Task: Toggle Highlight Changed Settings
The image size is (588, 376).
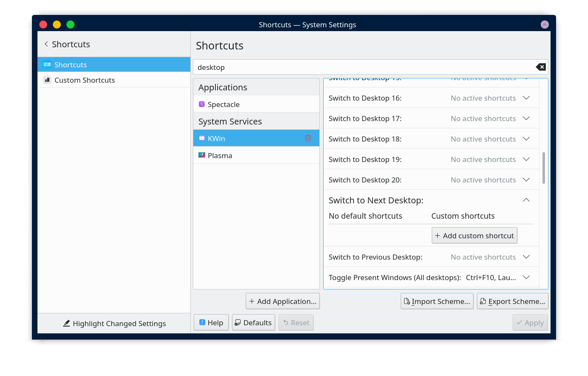Action: (x=114, y=324)
